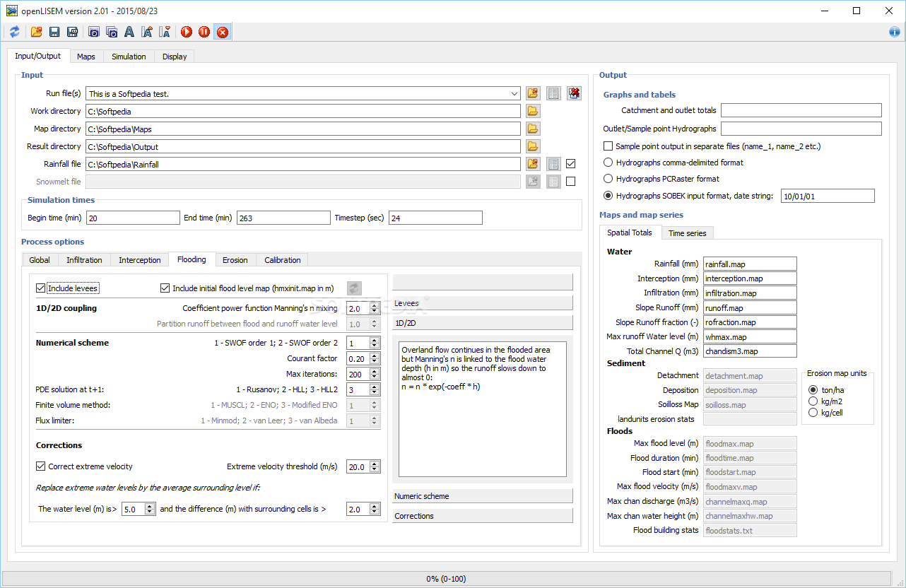Capture a single screenshot with the camera icon
Screen dimensions: 906x588
(x=94, y=32)
